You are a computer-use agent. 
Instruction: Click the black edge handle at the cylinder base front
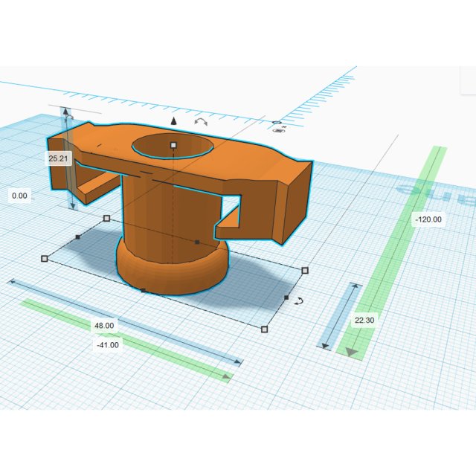pos(144,291)
